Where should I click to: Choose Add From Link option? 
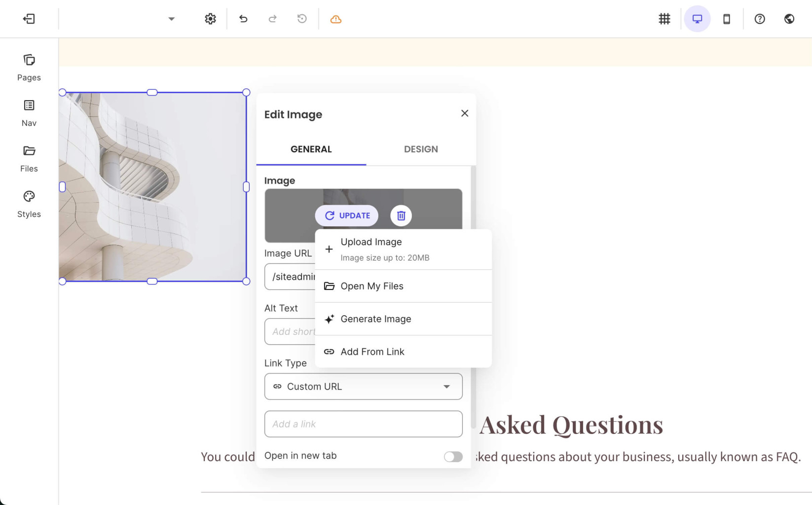(404, 352)
